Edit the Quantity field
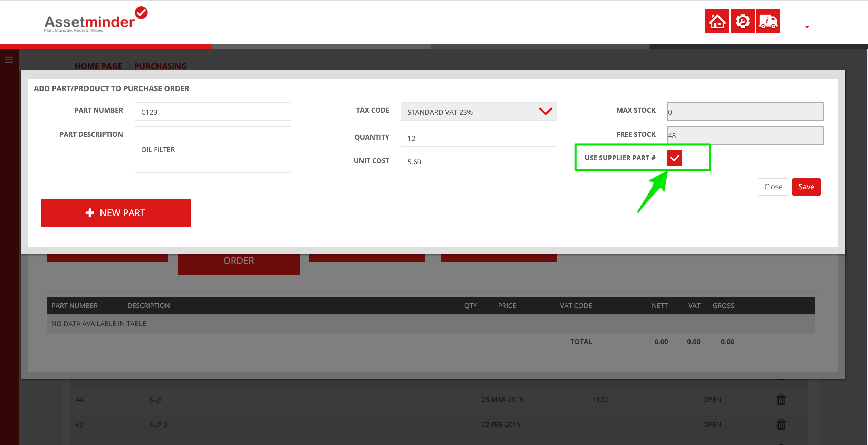This screenshot has height=445, width=868. pos(479,138)
